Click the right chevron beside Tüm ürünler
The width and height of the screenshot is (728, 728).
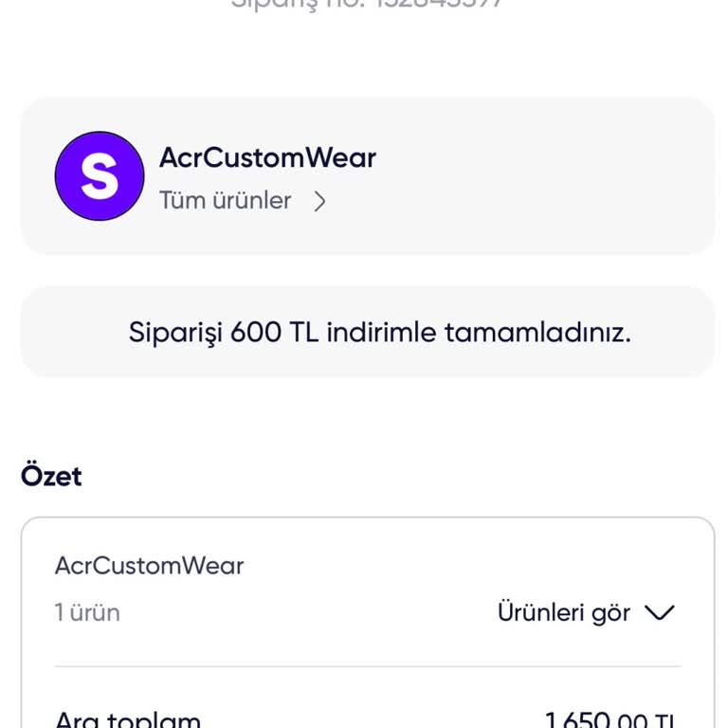[319, 201]
